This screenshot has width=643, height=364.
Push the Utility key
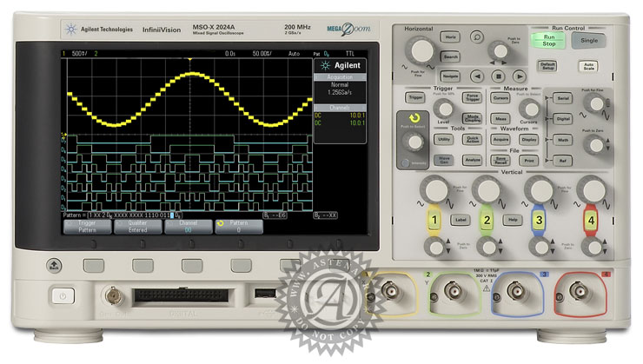point(444,139)
